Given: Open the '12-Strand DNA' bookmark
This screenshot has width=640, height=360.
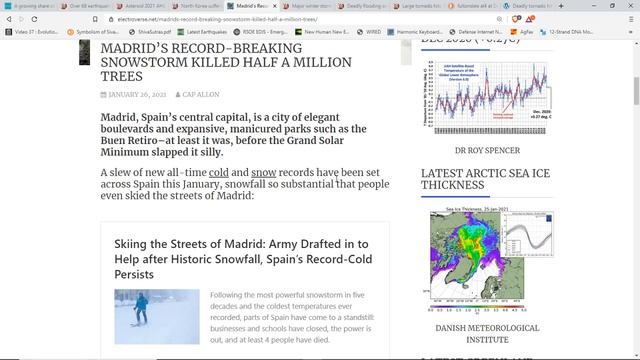Looking at the screenshot, I should 567,32.
